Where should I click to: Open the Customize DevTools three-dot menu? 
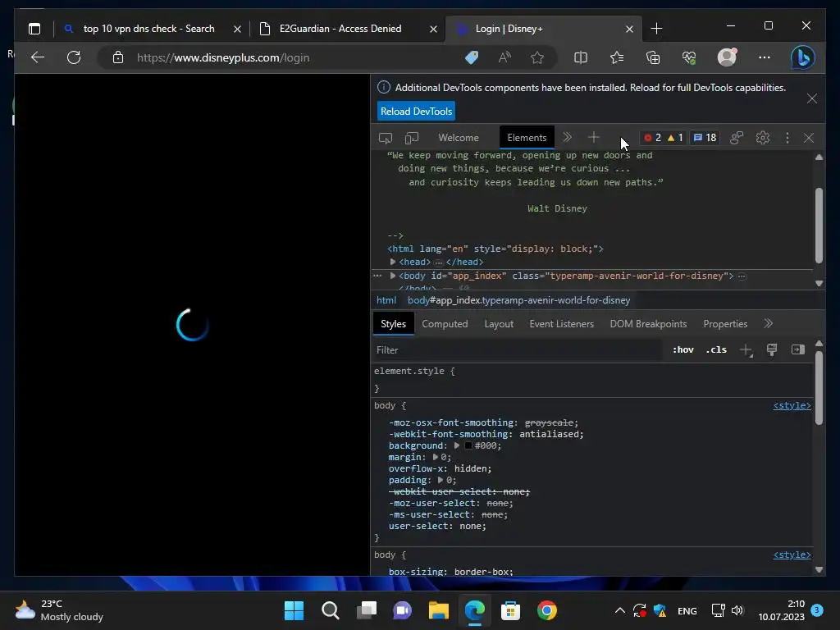pos(787,138)
